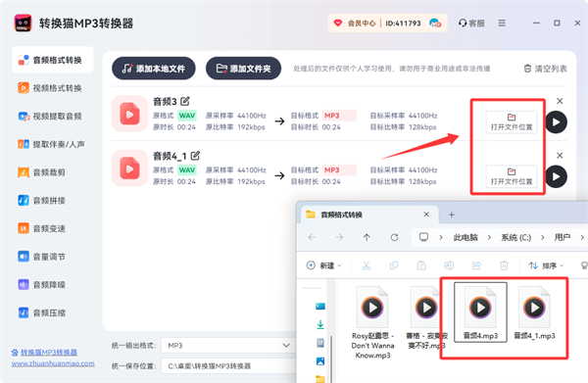Click the 添加文件夹 button
The height and width of the screenshot is (383, 588).
pyautogui.click(x=243, y=69)
